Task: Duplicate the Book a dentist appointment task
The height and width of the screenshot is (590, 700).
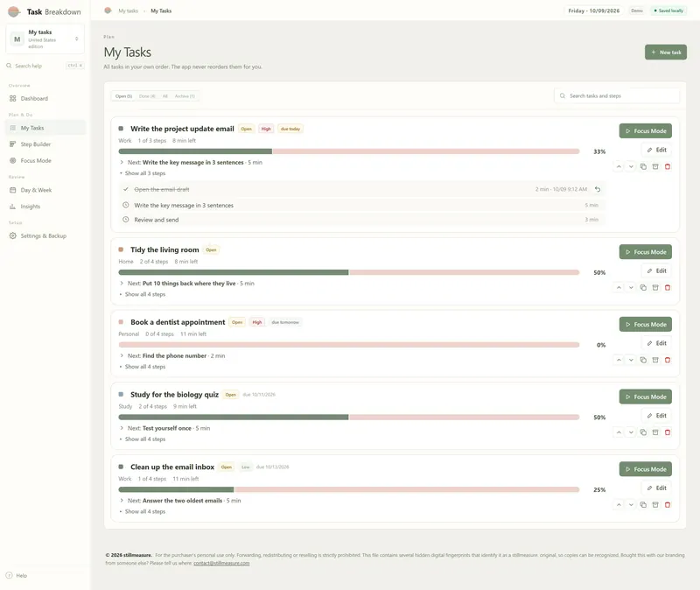Action: pos(643,360)
